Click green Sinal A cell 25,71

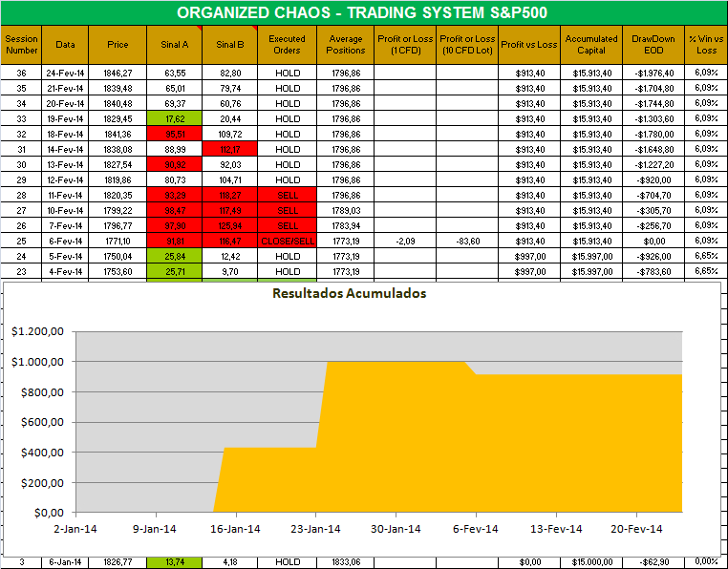pos(175,271)
